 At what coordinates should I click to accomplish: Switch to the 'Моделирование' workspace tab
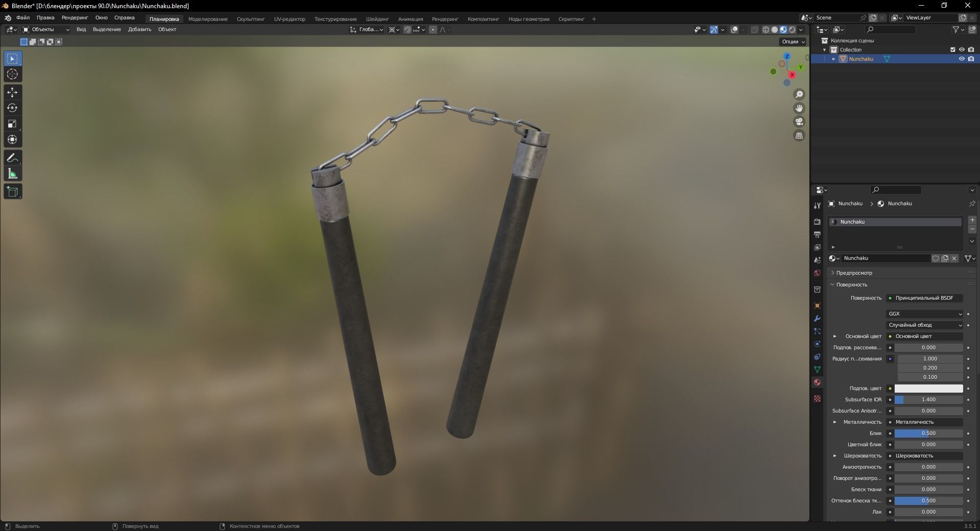point(208,19)
